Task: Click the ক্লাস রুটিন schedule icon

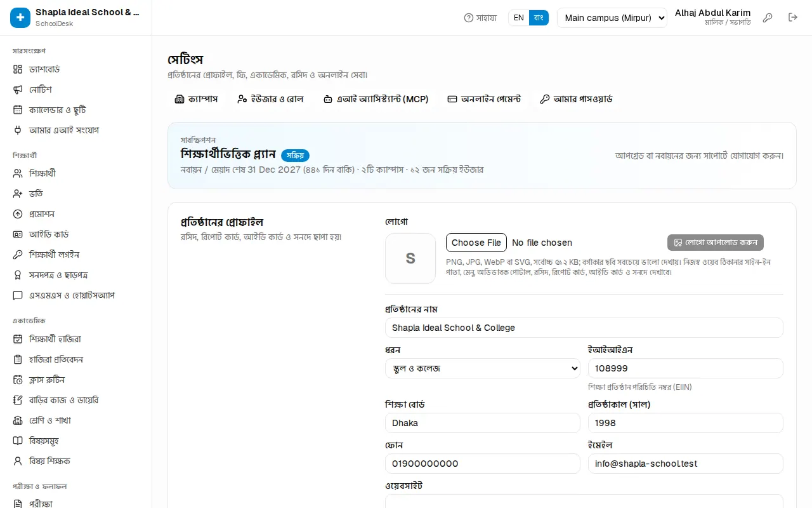Action: click(18, 380)
